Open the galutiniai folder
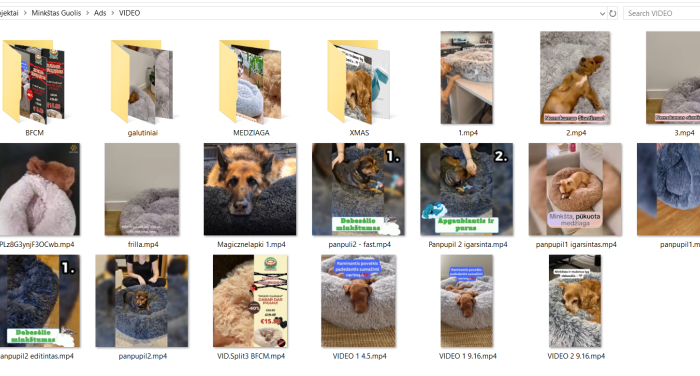 pyautogui.click(x=142, y=81)
